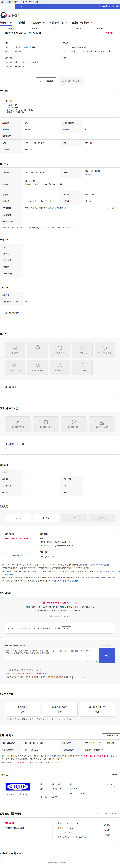Expand the 채용정보 menu

[x=6, y=23]
